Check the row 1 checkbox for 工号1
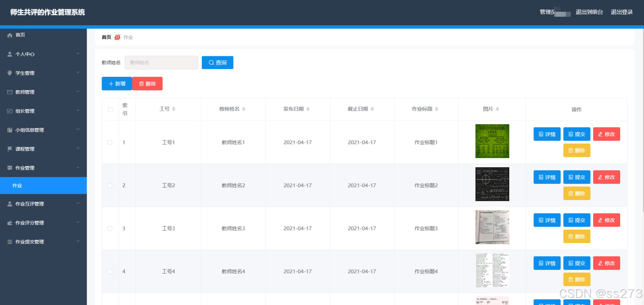This screenshot has width=644, height=305. point(110,142)
